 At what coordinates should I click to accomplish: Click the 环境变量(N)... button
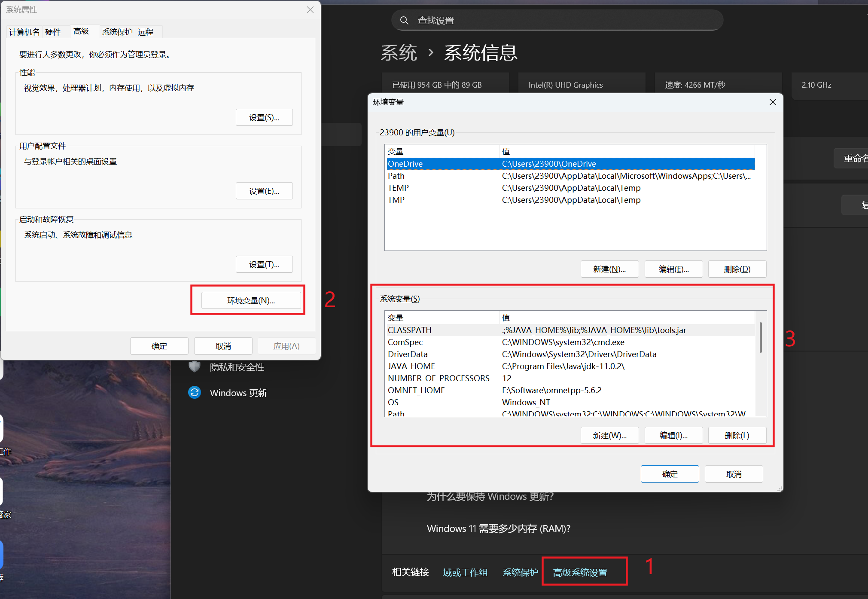click(251, 300)
